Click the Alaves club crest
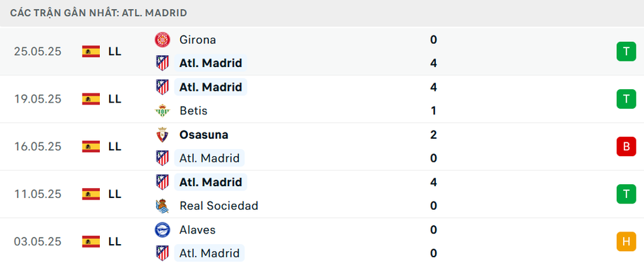The height and width of the screenshot is (265, 644). pos(162,229)
